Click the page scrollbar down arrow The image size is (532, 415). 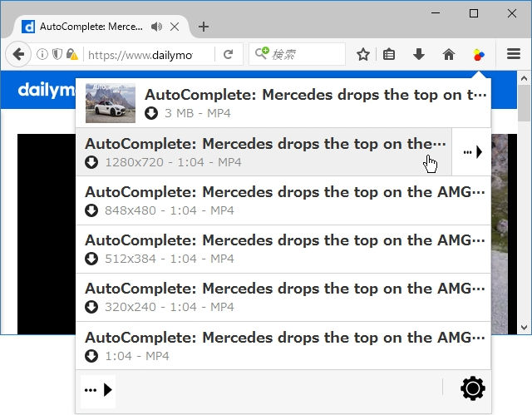[x=524, y=328]
